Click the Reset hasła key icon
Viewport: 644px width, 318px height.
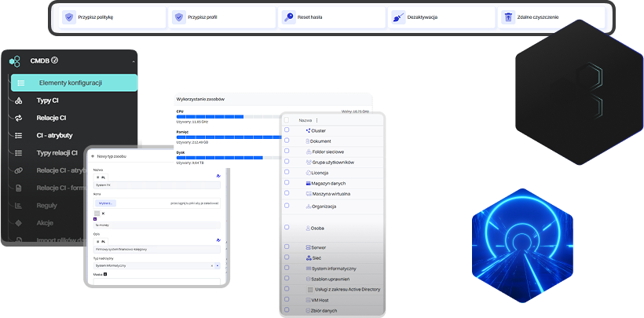point(288,16)
